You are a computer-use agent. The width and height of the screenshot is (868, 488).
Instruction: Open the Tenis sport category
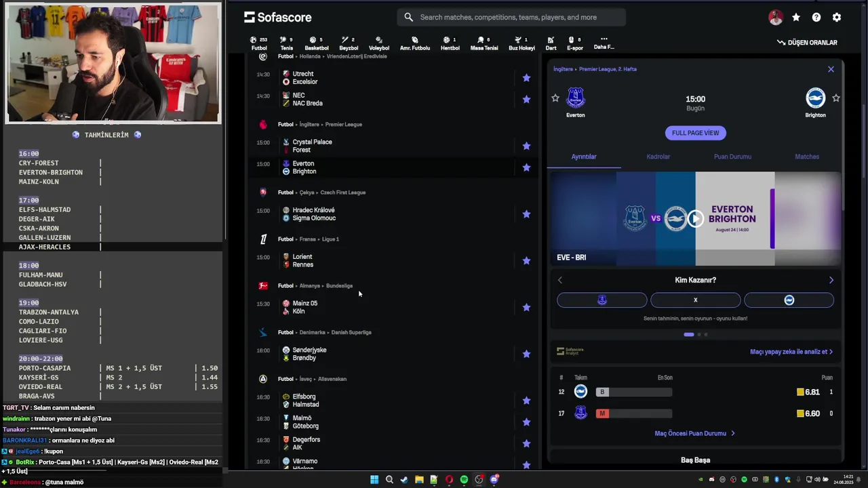pyautogui.click(x=287, y=43)
